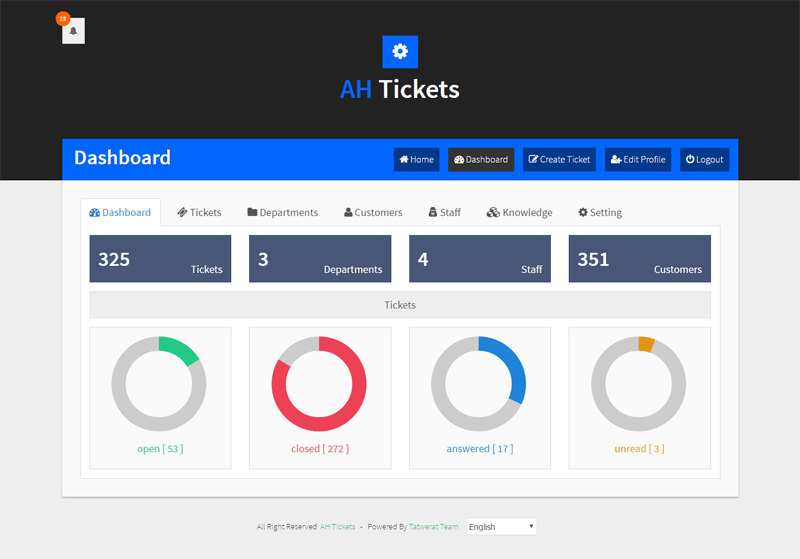This screenshot has width=800, height=559.
Task: Go to Home in the blue bar
Action: 416,160
